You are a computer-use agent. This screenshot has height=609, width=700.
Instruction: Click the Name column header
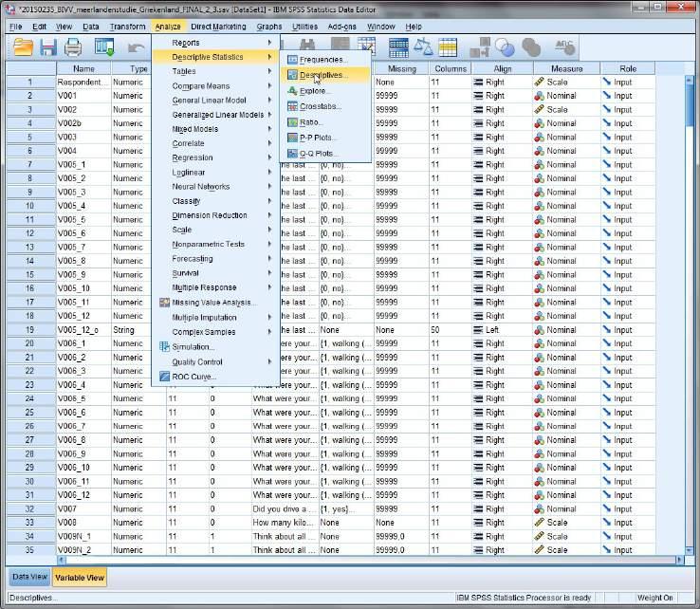[x=83, y=68]
